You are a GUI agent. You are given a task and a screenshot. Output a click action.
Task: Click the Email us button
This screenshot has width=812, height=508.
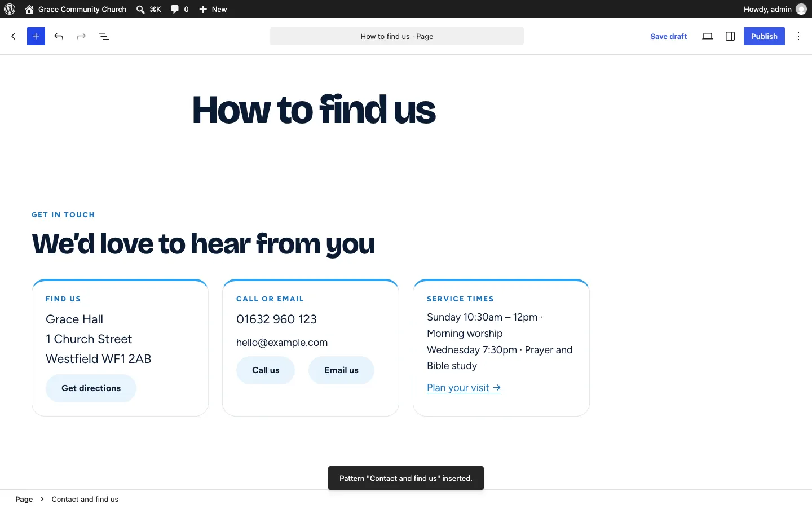click(x=341, y=370)
